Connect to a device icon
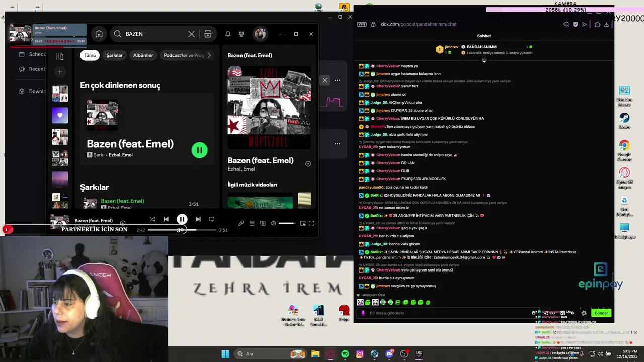 tap(263, 223)
